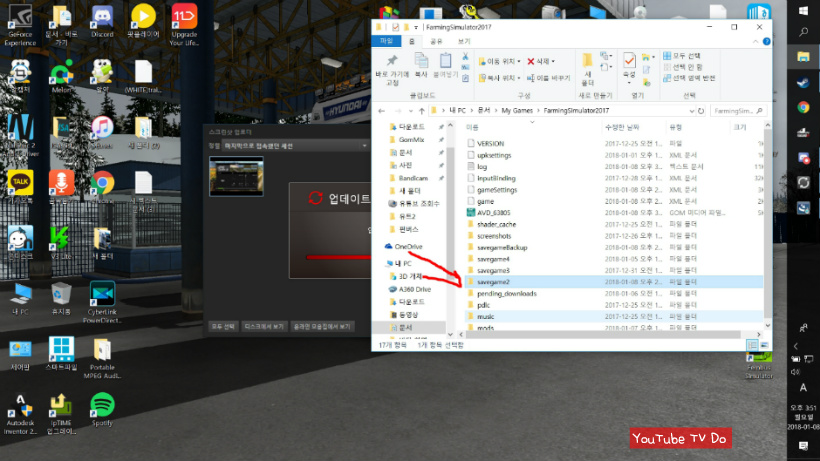
Task: Select the 휴지통 recycle bin icon
Action: 61,299
